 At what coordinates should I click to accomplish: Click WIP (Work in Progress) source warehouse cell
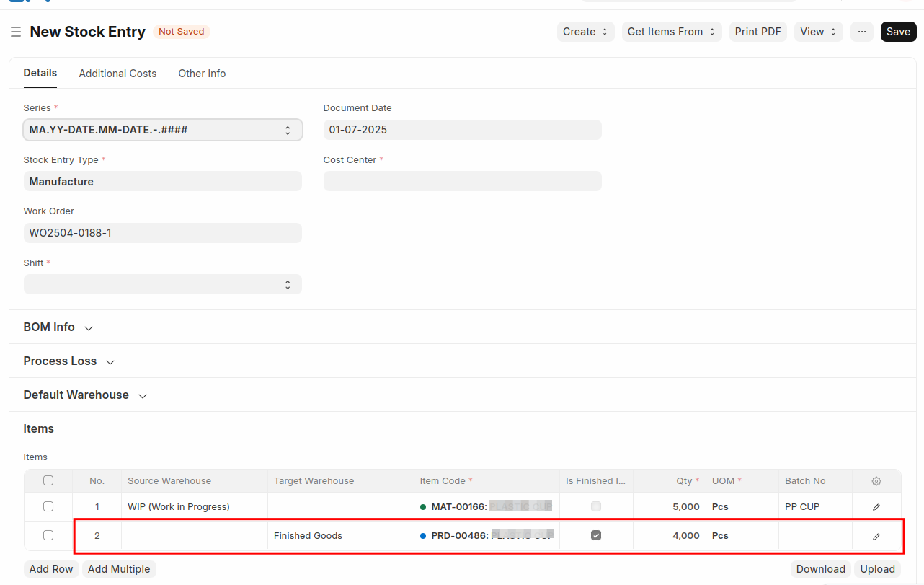click(195, 507)
